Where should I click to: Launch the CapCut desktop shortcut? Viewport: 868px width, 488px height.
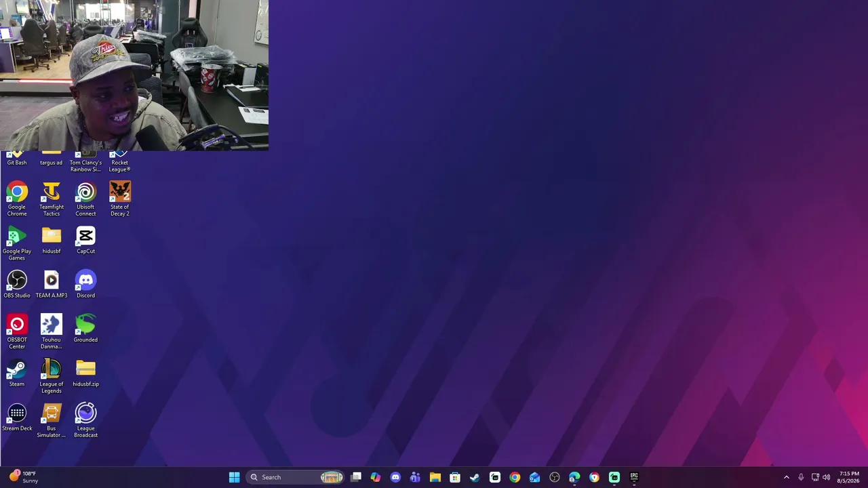tap(85, 241)
